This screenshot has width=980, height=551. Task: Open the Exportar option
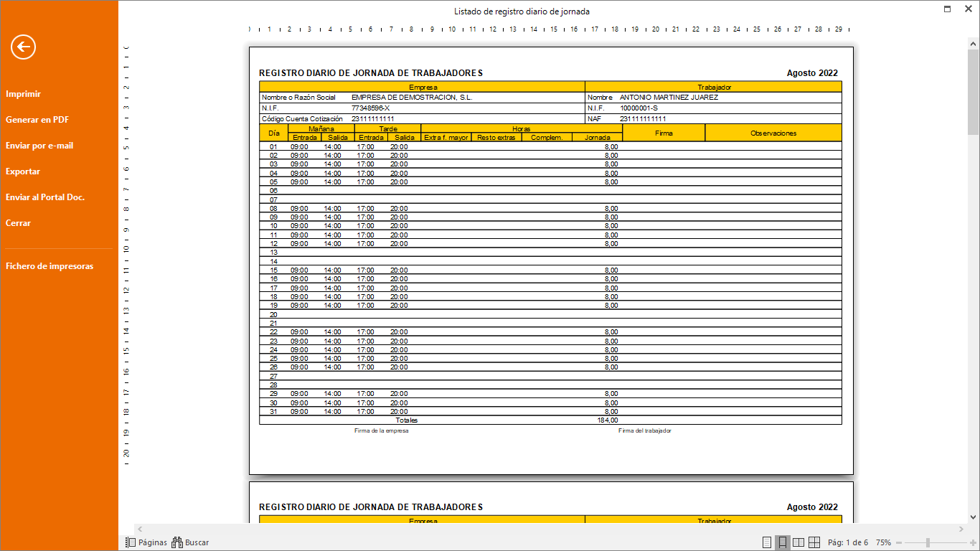23,171
